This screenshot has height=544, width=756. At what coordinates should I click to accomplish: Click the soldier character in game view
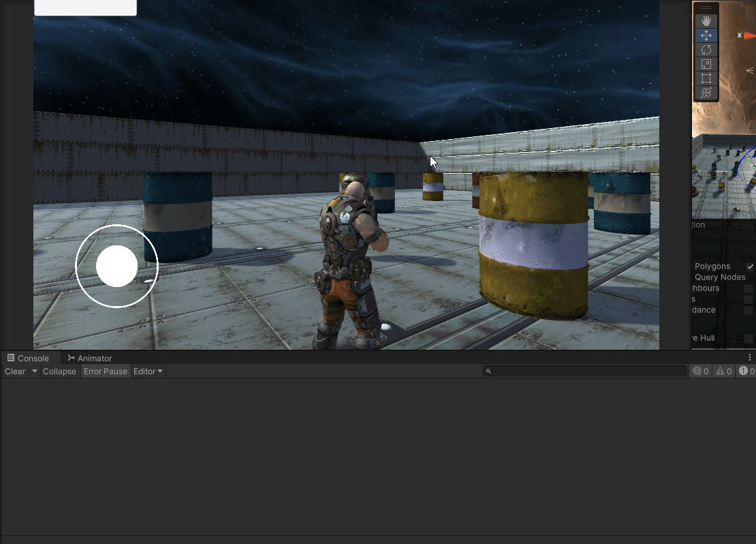pyautogui.click(x=349, y=260)
